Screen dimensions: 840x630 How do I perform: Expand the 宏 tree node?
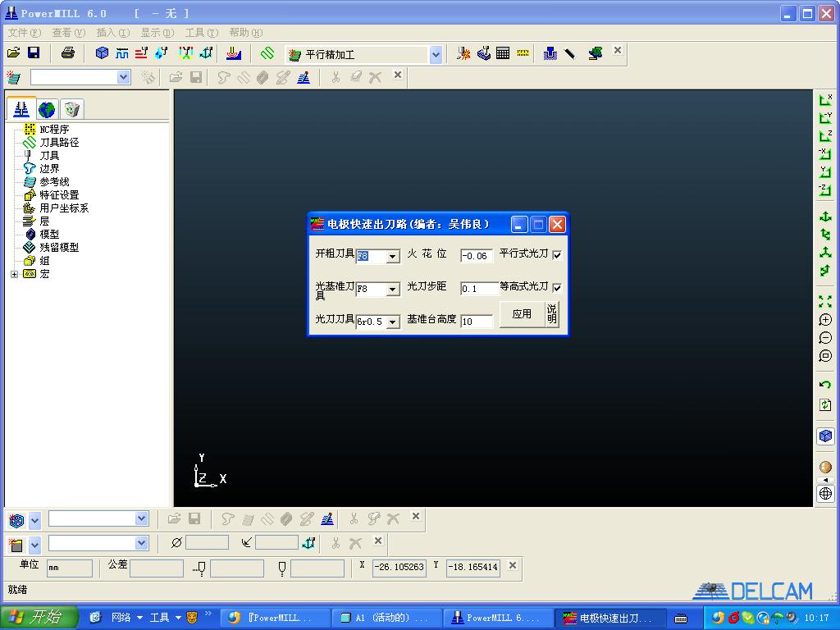(x=15, y=274)
